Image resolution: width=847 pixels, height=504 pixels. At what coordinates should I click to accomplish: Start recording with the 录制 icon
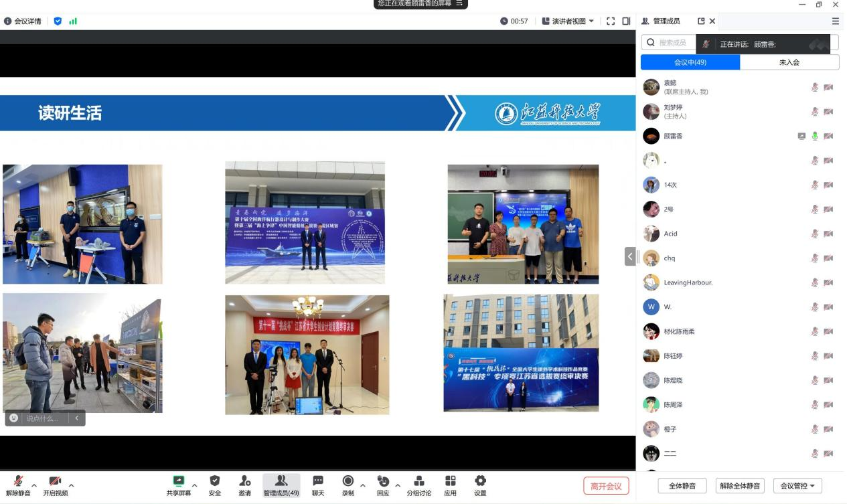(x=348, y=485)
